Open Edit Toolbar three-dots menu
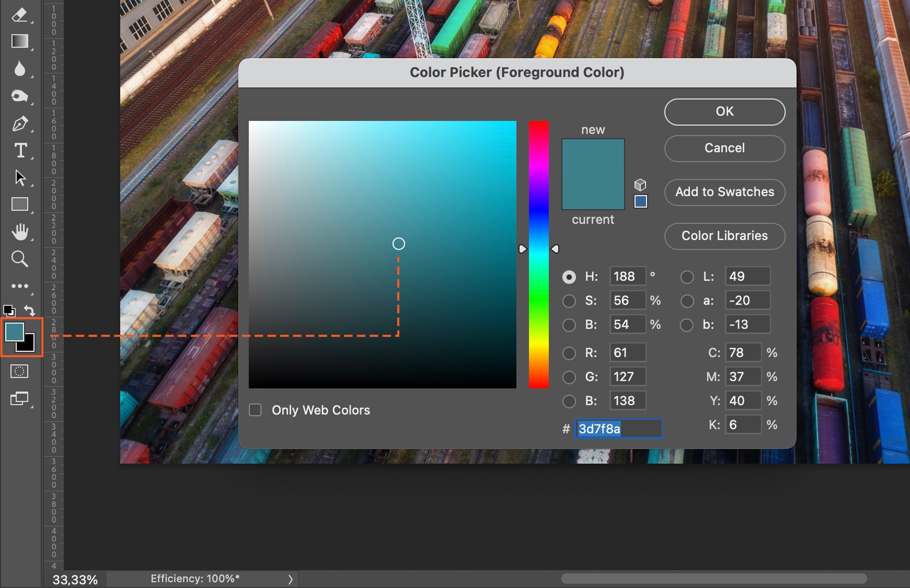This screenshot has height=588, width=910. click(19, 285)
